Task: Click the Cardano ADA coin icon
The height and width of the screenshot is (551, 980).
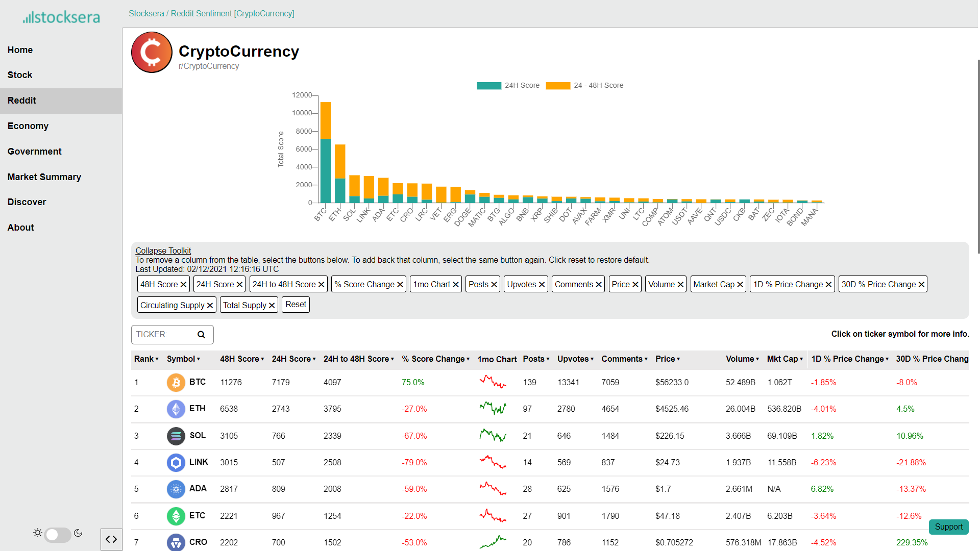Action: (176, 489)
